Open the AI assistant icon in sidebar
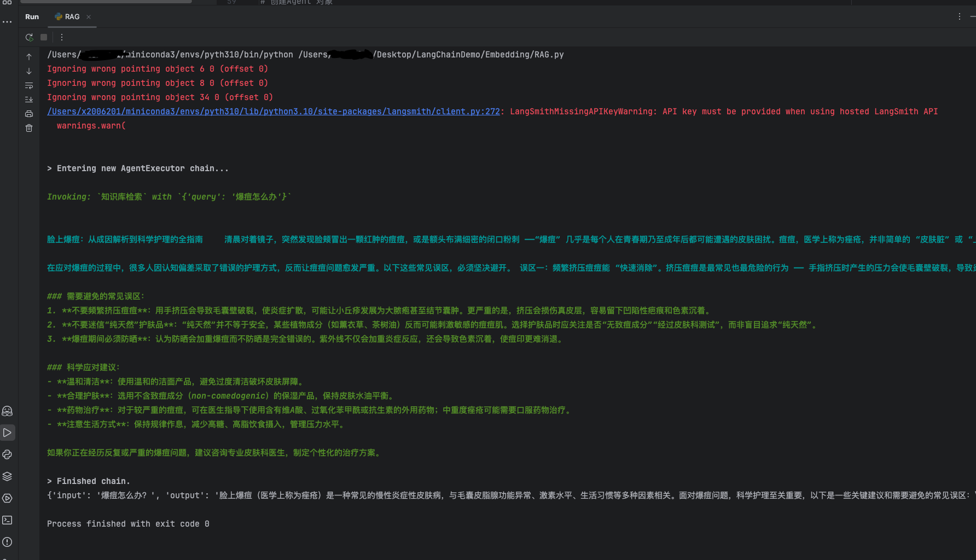 (x=7, y=411)
